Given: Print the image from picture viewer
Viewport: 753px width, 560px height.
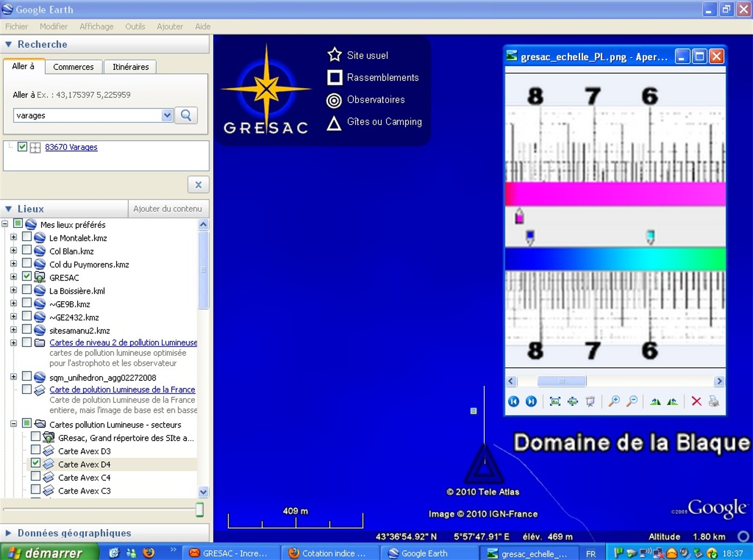Looking at the screenshot, I should click(713, 402).
